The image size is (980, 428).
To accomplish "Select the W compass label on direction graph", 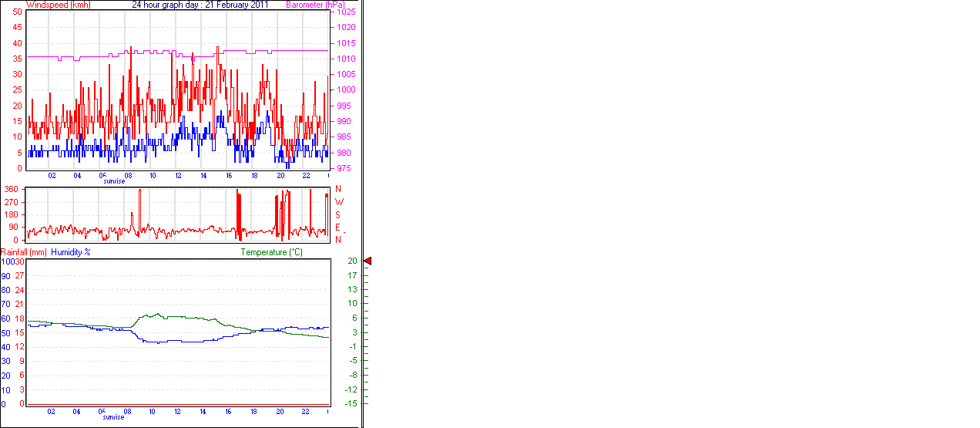I will [x=338, y=202].
